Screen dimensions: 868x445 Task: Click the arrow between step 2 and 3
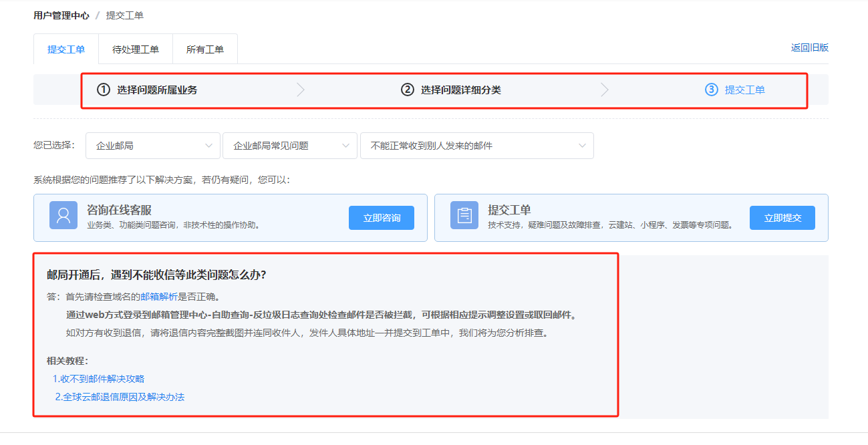click(605, 90)
